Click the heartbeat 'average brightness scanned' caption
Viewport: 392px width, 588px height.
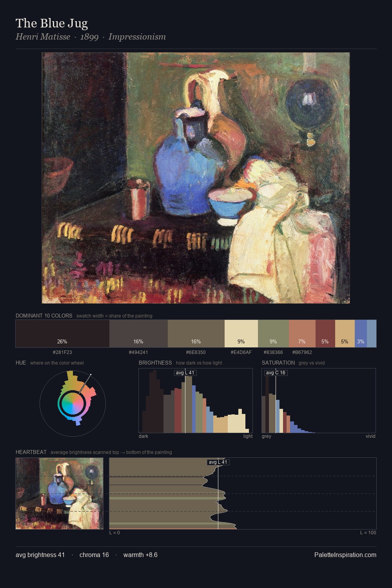(111, 452)
